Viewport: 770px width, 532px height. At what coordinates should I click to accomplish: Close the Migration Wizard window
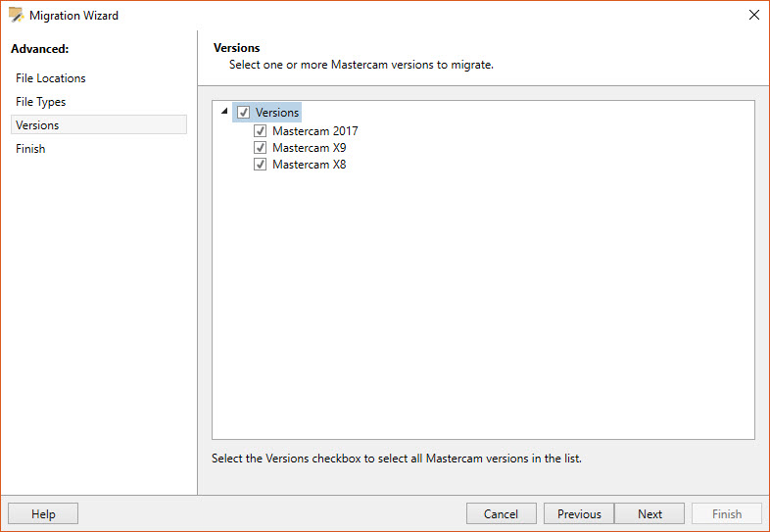[x=754, y=16]
